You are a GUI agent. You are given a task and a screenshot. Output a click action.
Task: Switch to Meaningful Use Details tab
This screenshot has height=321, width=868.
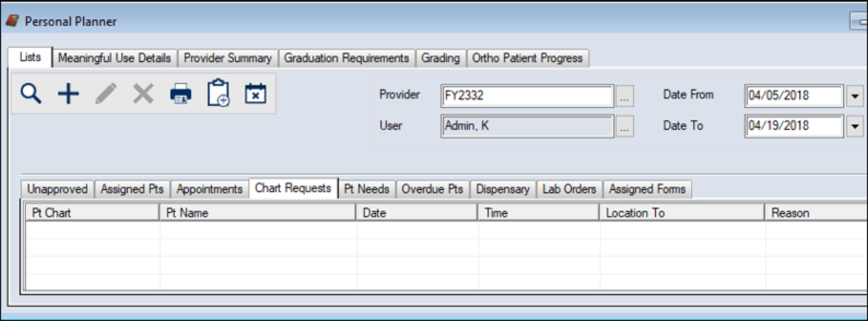(115, 58)
